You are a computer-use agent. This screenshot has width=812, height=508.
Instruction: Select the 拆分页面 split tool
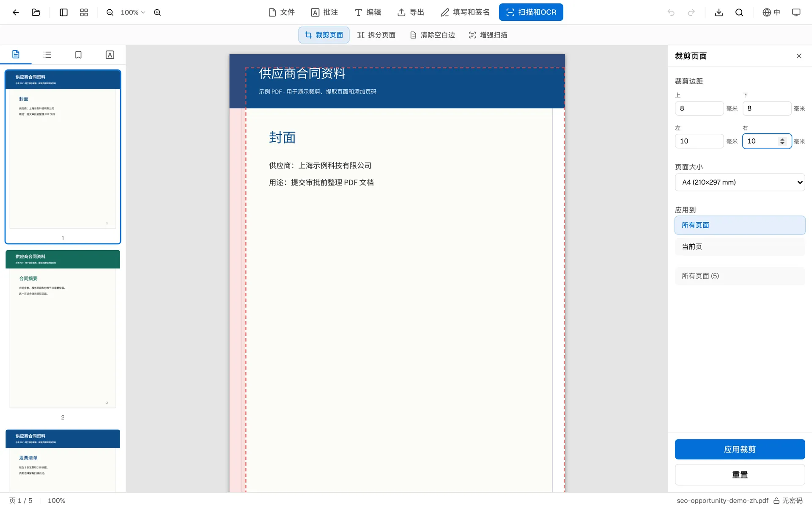(x=376, y=35)
